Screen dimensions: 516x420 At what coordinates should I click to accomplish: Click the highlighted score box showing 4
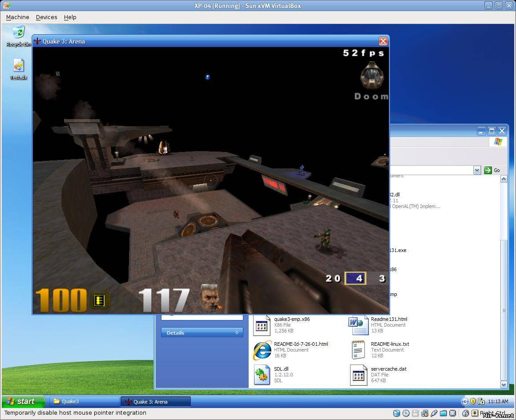[355, 278]
